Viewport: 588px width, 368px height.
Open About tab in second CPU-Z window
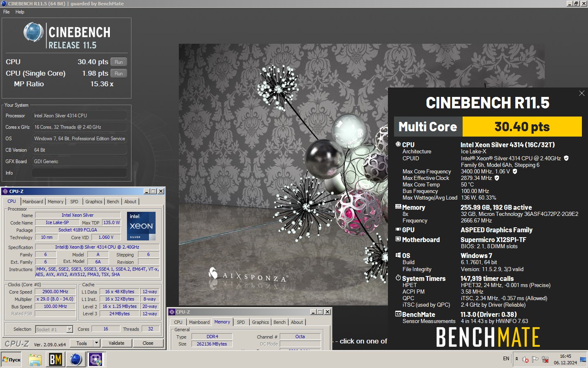297,322
